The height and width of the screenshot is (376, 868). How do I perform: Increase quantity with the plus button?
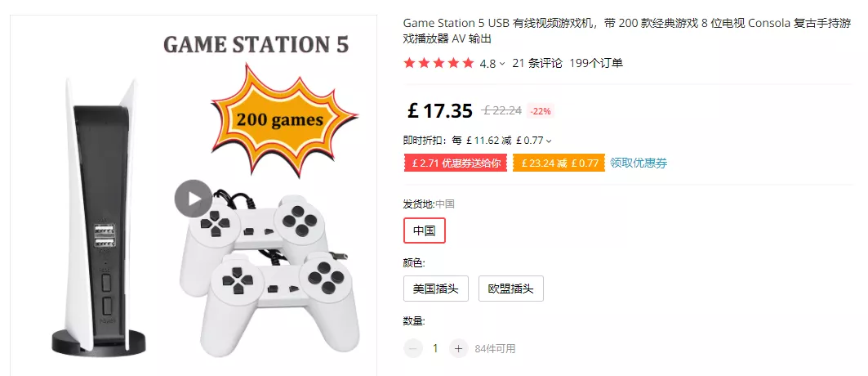[459, 348]
